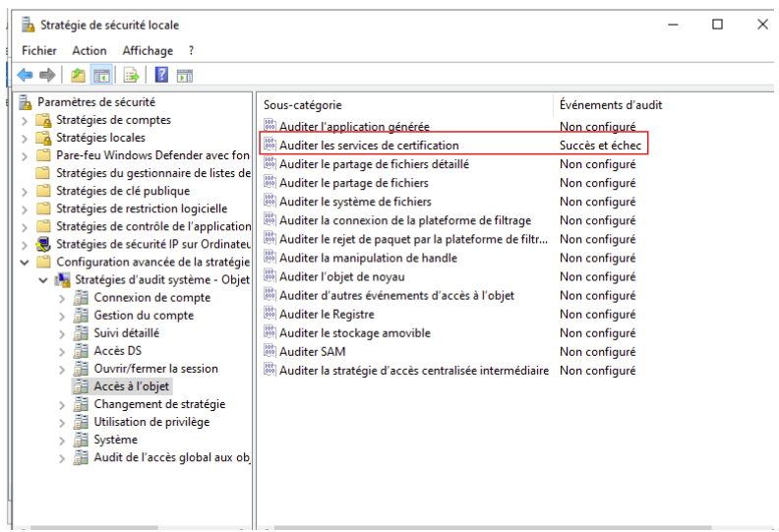Open the Help toolbar icon
Screen dimensions: 779x532
[x=161, y=75]
